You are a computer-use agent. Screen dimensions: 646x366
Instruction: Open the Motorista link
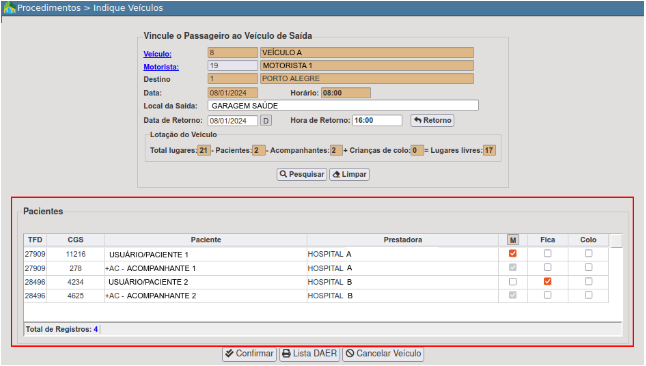161,67
